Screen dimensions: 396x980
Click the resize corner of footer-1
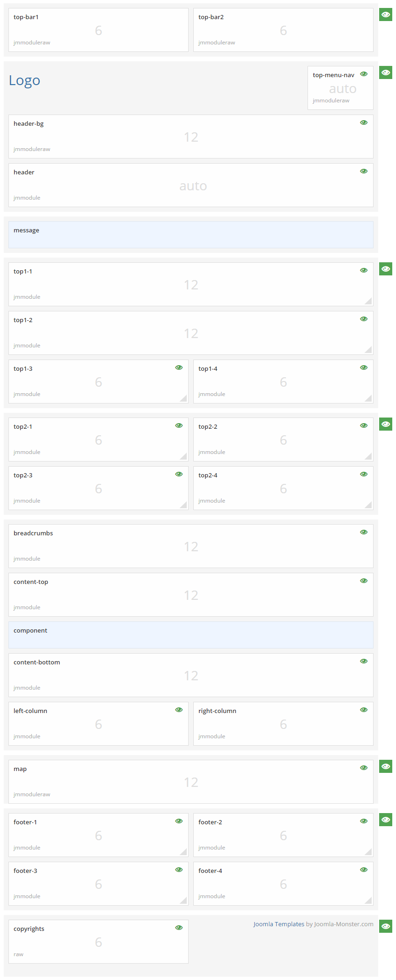(184, 852)
